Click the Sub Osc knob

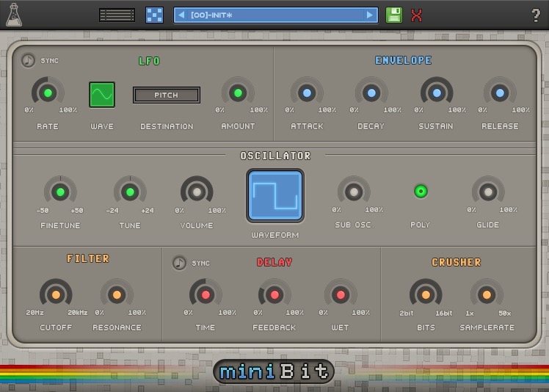coord(354,192)
